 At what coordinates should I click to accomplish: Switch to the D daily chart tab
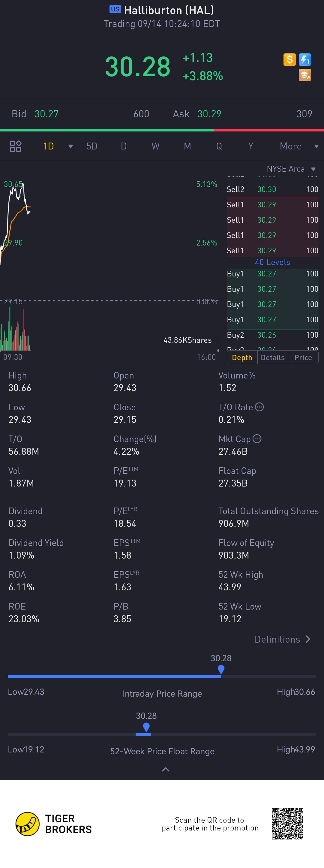pos(124,146)
